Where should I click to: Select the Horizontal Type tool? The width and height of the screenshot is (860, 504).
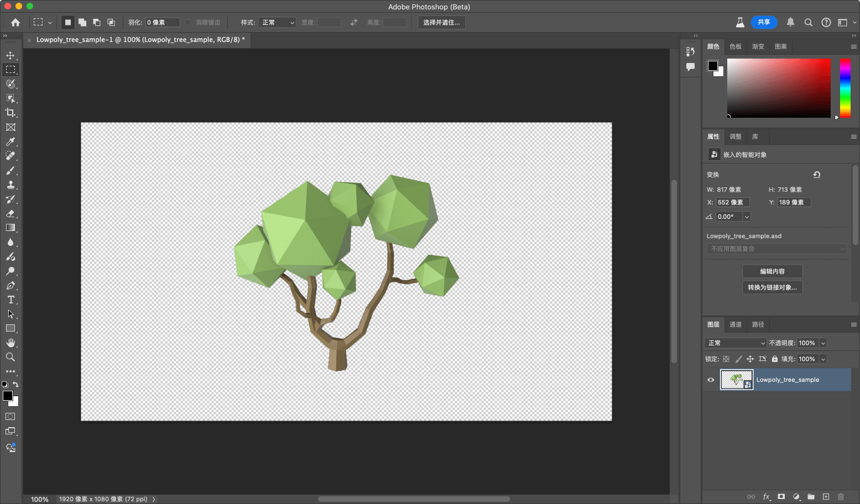[x=11, y=300]
